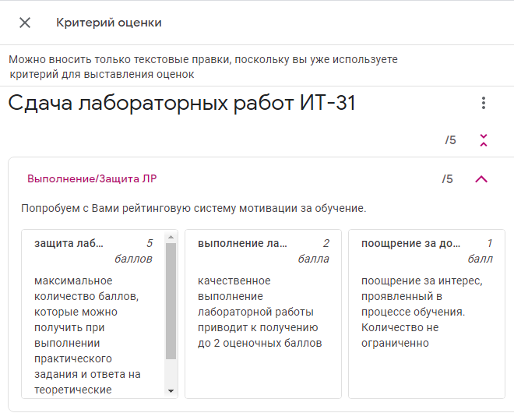Click the Выполнение/Защита ЛР criterion title
The height and width of the screenshot is (420, 514).
[x=92, y=179]
